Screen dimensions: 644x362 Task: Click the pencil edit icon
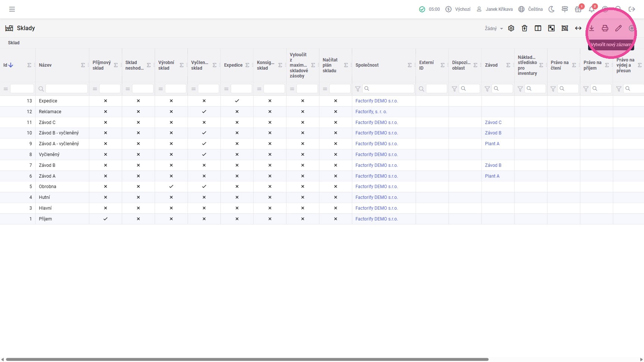(x=618, y=28)
